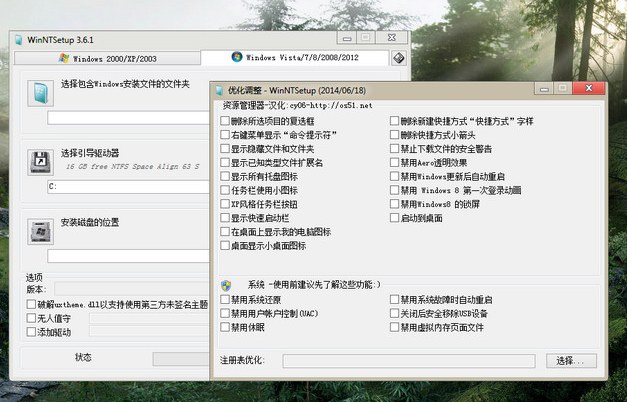Toggle 禁用虚拟内存页面文件 checkbox
Viewport: 627px width, 402px height.
click(x=394, y=327)
